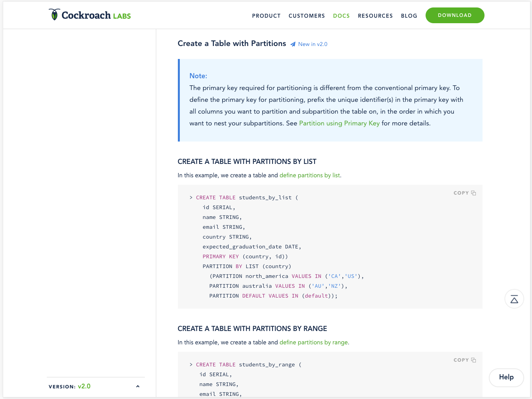Click the green DOWNLOAD button
The height and width of the screenshot is (399, 532).
coord(455,15)
